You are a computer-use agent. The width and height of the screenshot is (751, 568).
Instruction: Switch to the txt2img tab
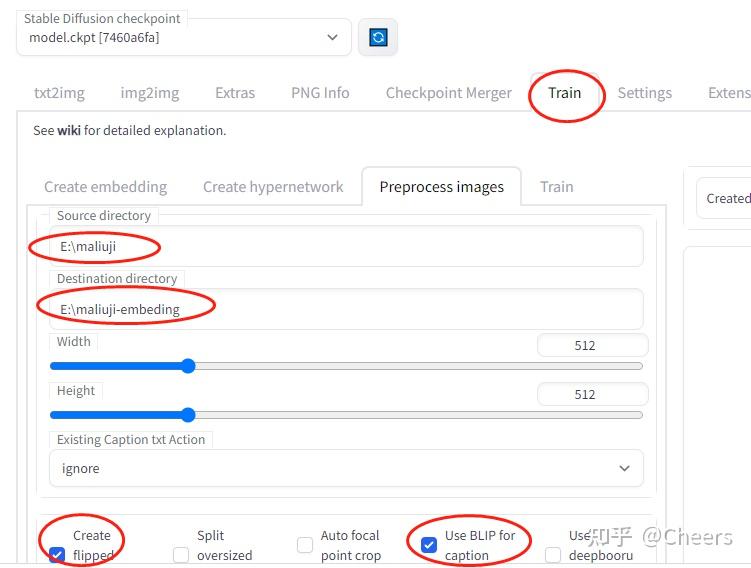(59, 93)
